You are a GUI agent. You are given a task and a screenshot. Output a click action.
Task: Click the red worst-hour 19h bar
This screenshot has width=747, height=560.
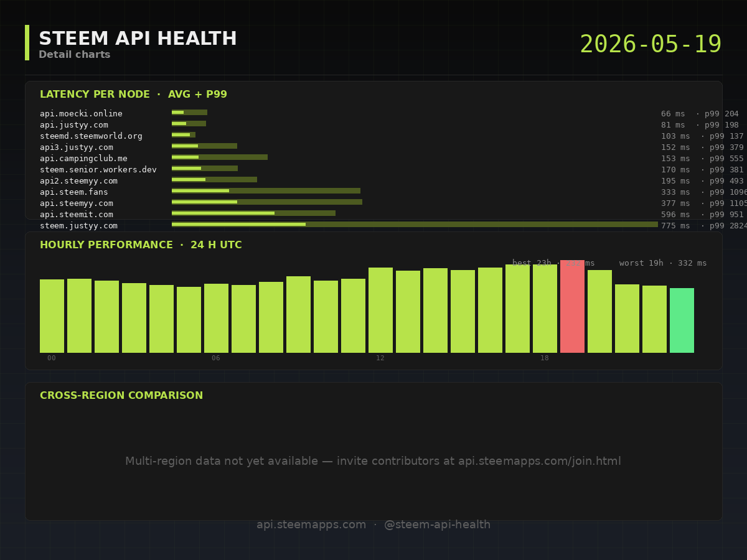[572, 307]
